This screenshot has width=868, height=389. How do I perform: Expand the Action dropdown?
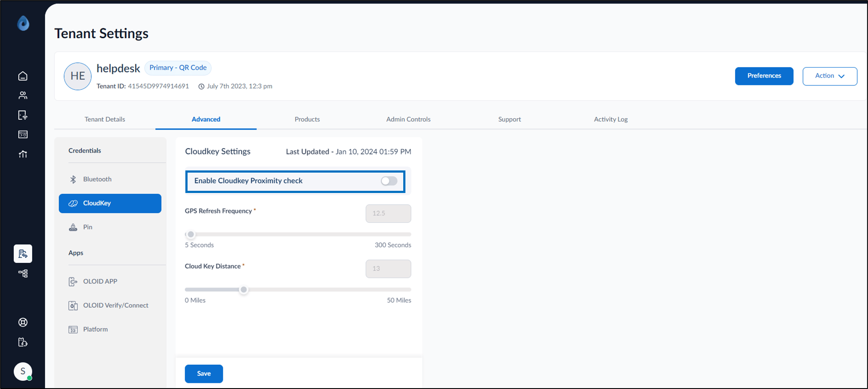pos(829,76)
